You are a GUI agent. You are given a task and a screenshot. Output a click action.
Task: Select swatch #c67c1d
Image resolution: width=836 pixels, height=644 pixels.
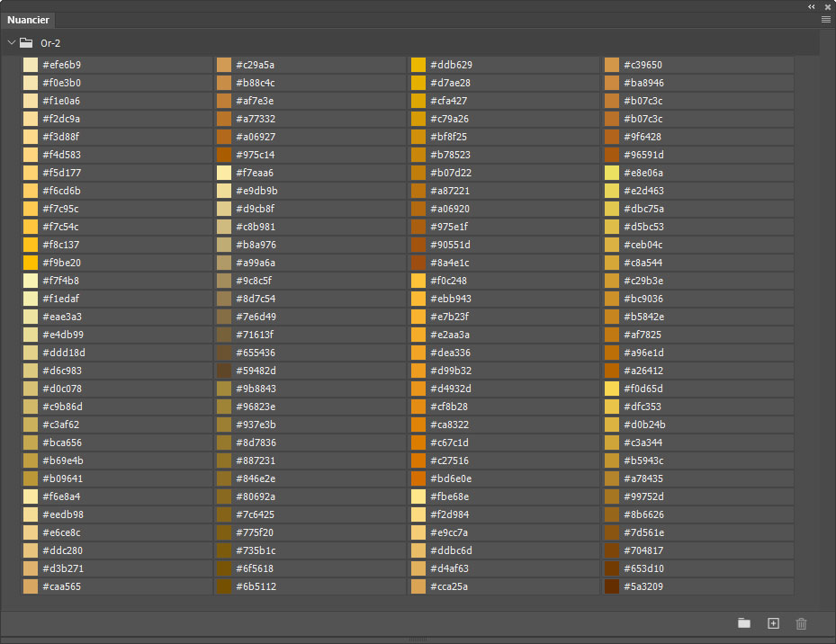pyautogui.click(x=418, y=443)
